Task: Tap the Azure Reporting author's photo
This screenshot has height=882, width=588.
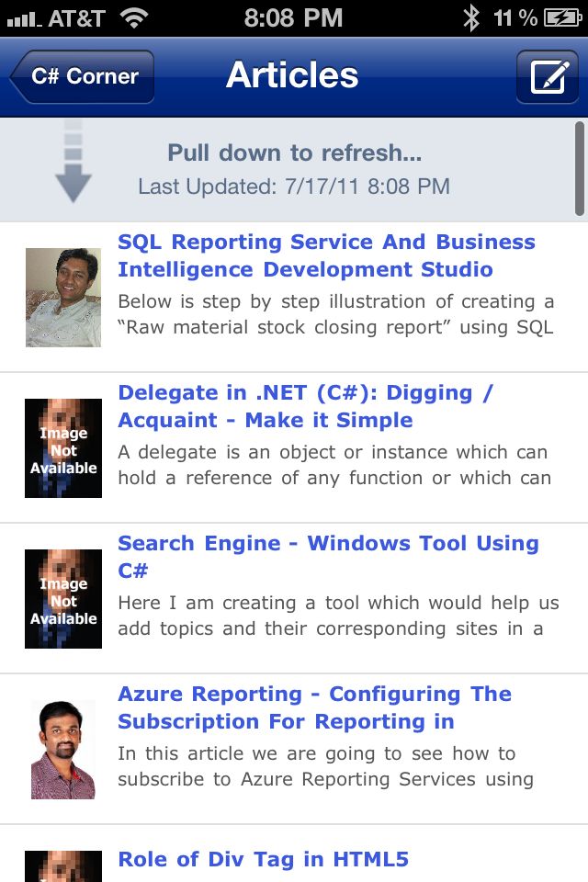Action: [x=62, y=746]
